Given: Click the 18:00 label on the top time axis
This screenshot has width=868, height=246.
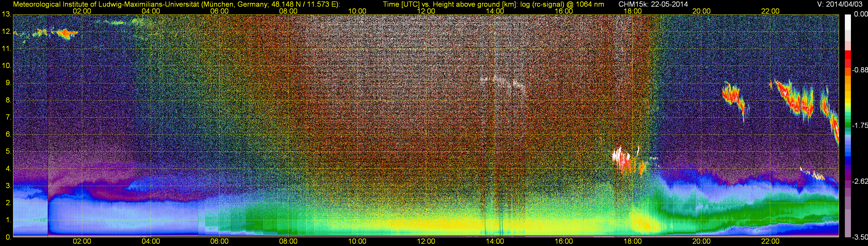Looking at the screenshot, I should point(632,11).
